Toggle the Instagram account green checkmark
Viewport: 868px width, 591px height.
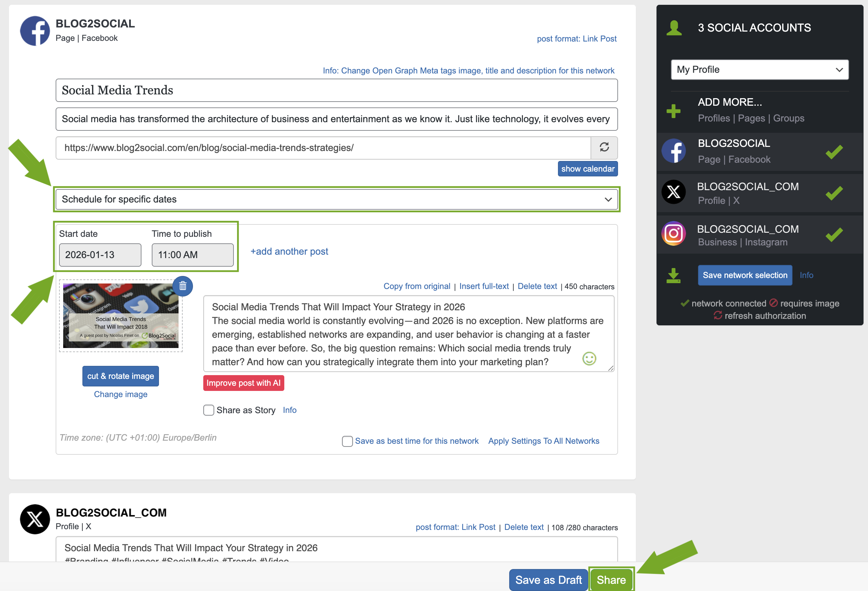834,234
